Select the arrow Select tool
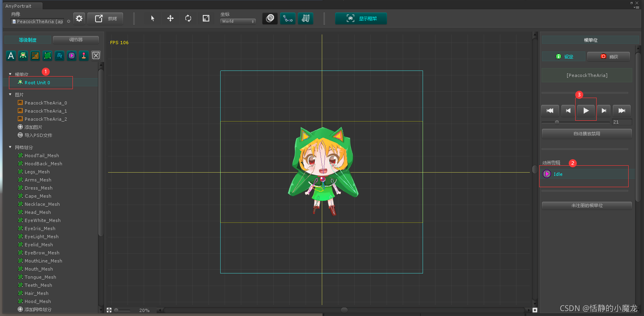The width and height of the screenshot is (644, 316). point(153,18)
